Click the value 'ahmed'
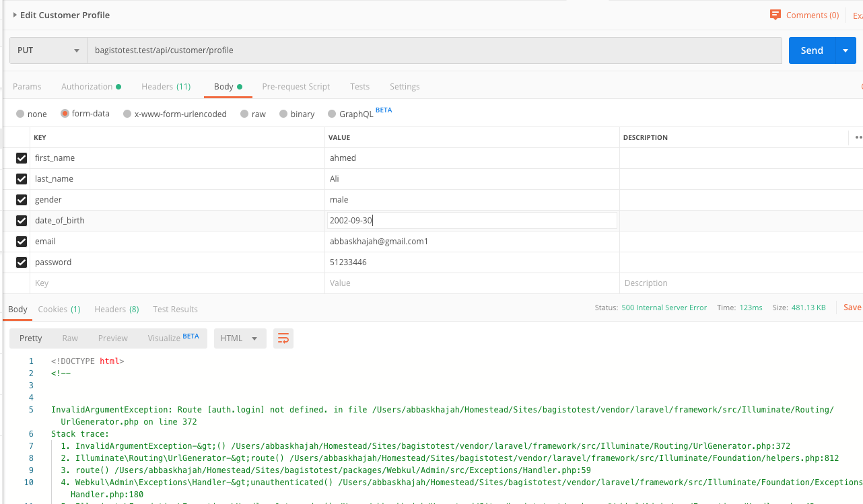The image size is (863, 504). coord(343,158)
